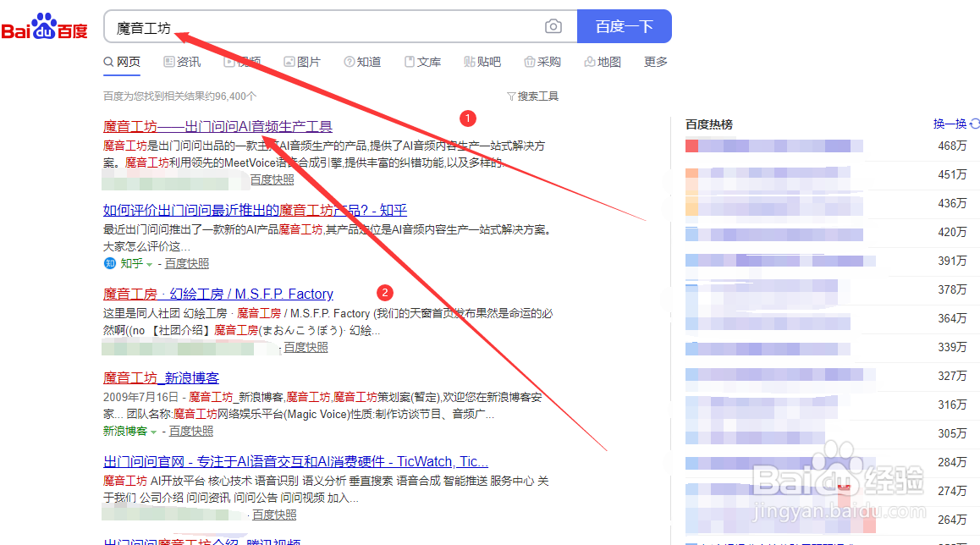The height and width of the screenshot is (545, 980).
Task: Open the 采购 tab
Action: pyautogui.click(x=542, y=62)
